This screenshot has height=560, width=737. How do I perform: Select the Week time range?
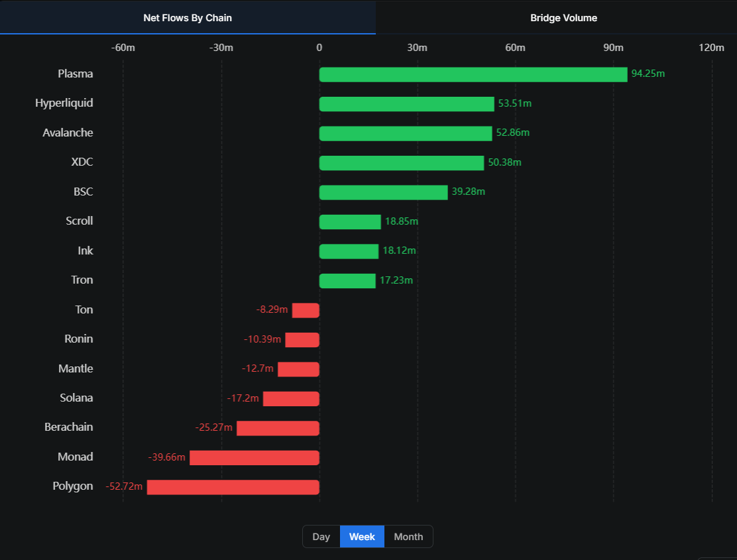362,537
